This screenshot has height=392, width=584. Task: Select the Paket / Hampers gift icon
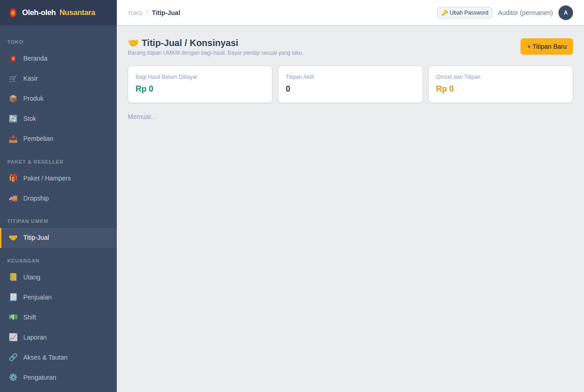[13, 178]
